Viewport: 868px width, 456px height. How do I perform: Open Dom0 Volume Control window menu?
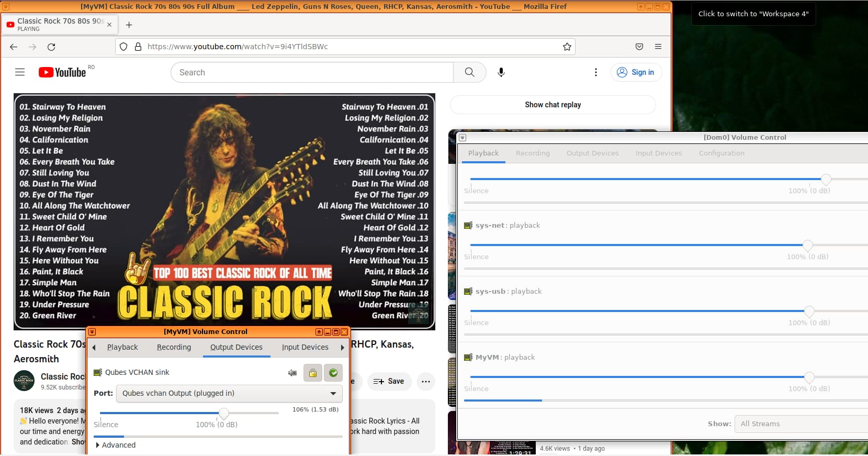pyautogui.click(x=463, y=138)
